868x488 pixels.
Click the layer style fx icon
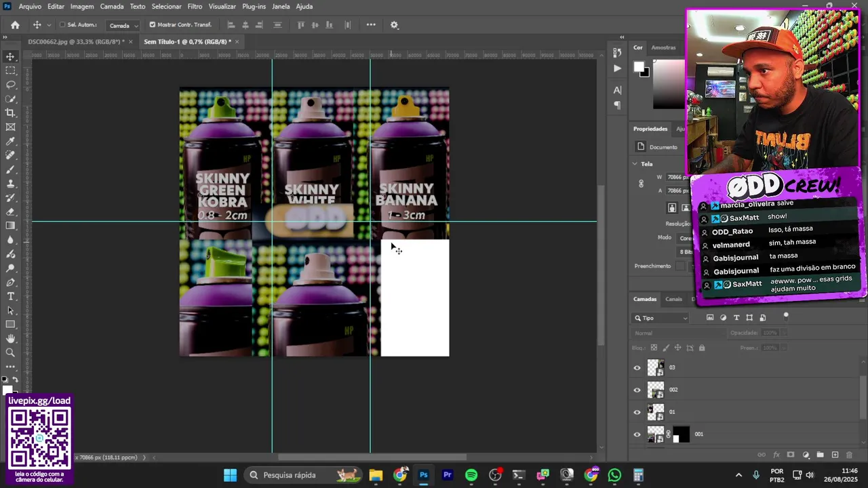(776, 455)
